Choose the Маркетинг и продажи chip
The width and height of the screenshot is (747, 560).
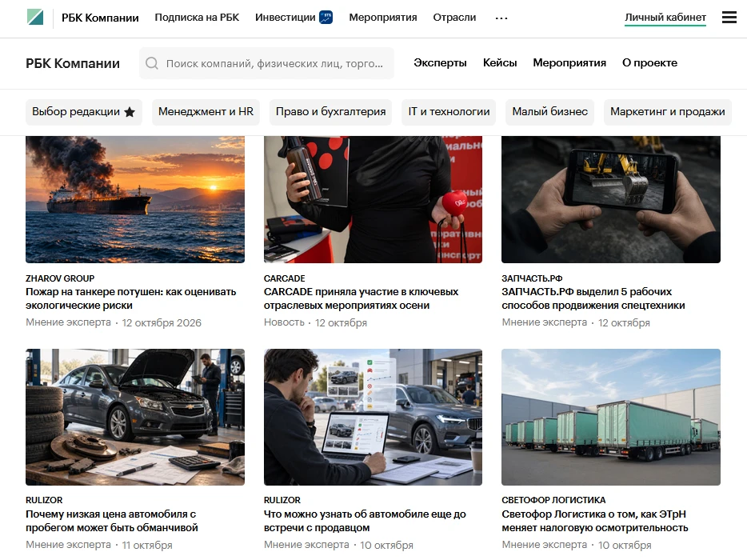(x=668, y=112)
